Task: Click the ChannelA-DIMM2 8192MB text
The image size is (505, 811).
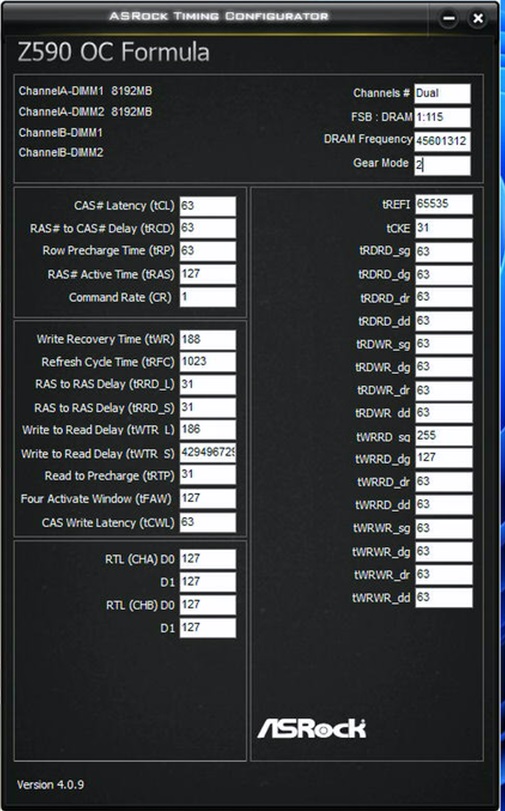Action: pyautogui.click(x=85, y=112)
